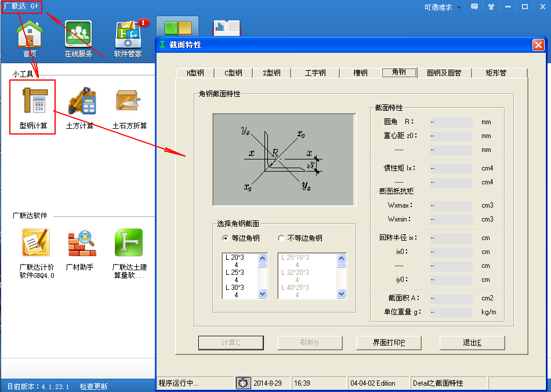Maximize the 广联达 G+ main window

[x=525, y=7]
